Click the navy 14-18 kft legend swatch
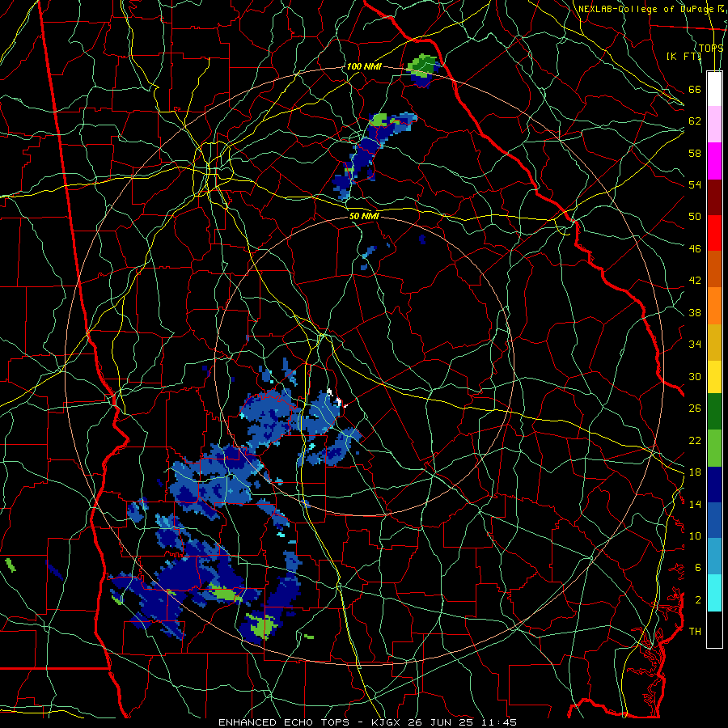This screenshot has height=728, width=728. point(714,485)
